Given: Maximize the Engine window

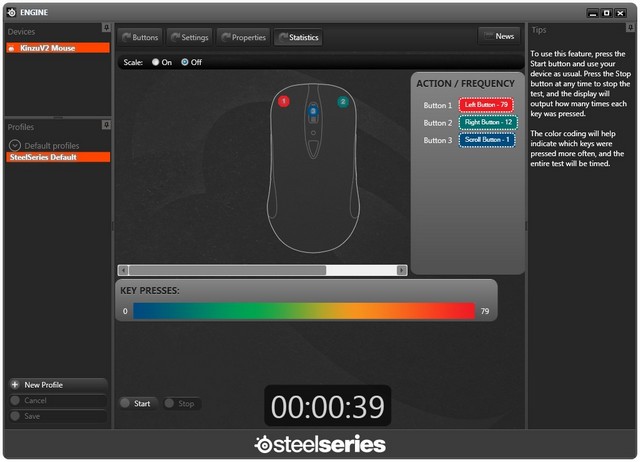Looking at the screenshot, I should pyautogui.click(x=607, y=13).
